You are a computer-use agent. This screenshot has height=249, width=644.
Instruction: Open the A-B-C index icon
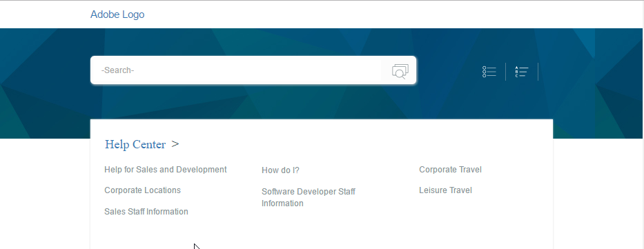click(x=522, y=72)
